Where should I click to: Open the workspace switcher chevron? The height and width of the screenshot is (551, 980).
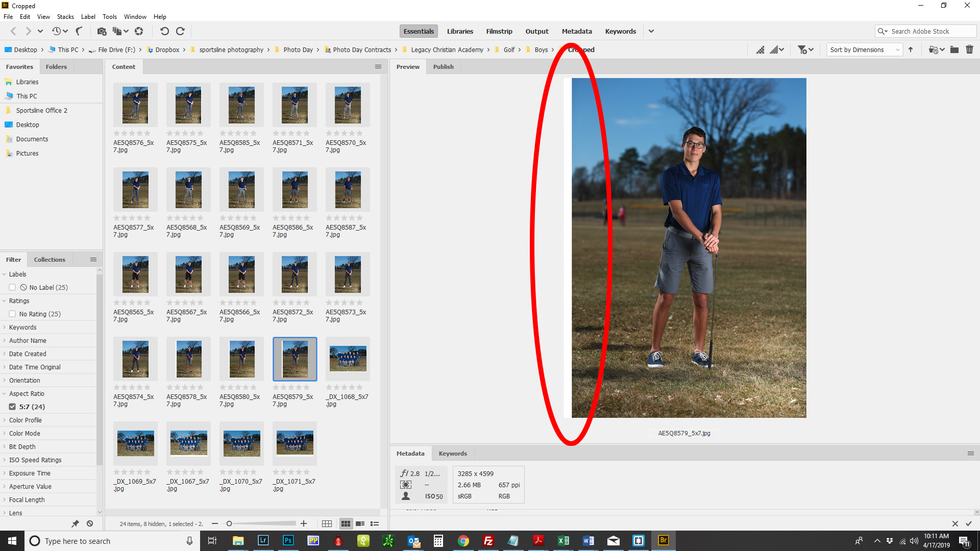651,31
